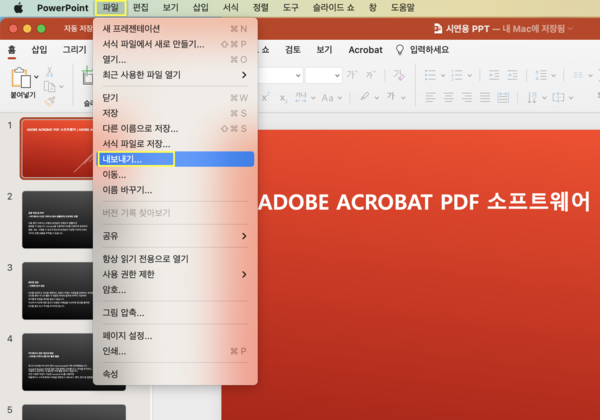Expand the bullet list style arrow
Screen dimensions: 600x420
[443, 75]
